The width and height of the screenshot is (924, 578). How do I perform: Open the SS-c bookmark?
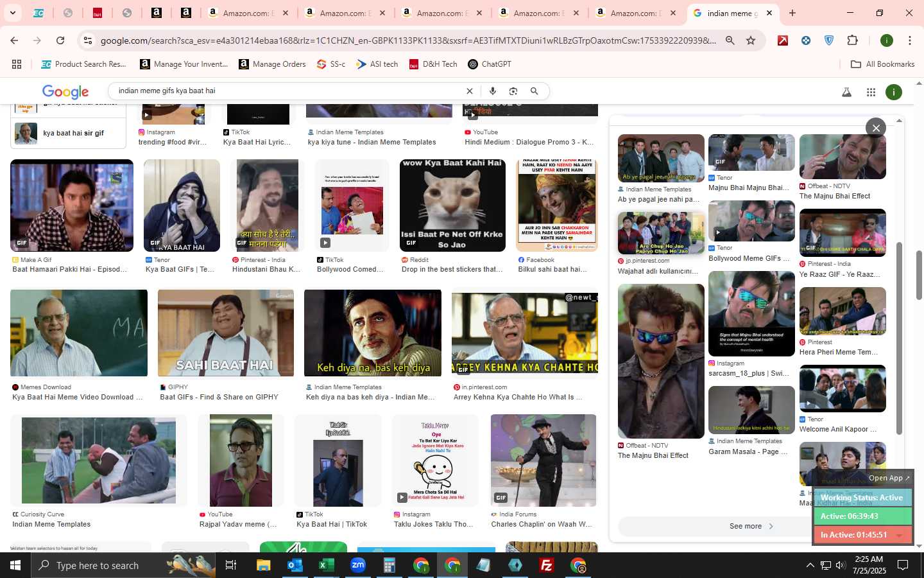tap(331, 64)
